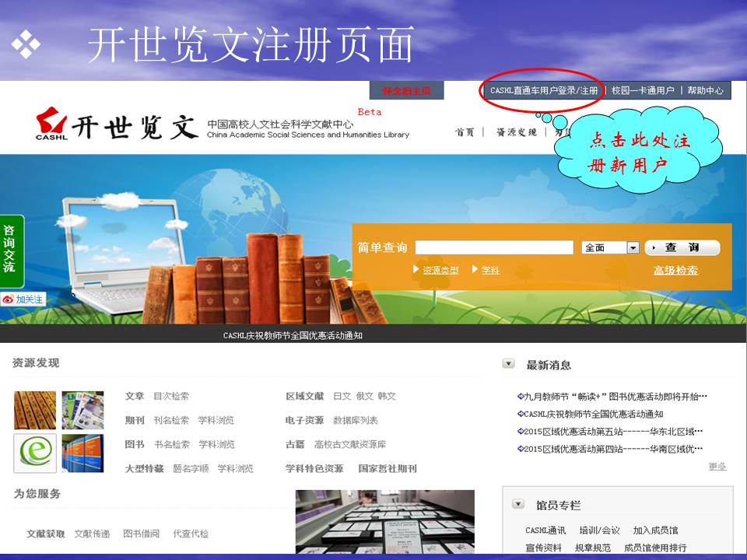Open 目次检索 under 文章
Viewport: 747px width, 560px height.
(171, 396)
